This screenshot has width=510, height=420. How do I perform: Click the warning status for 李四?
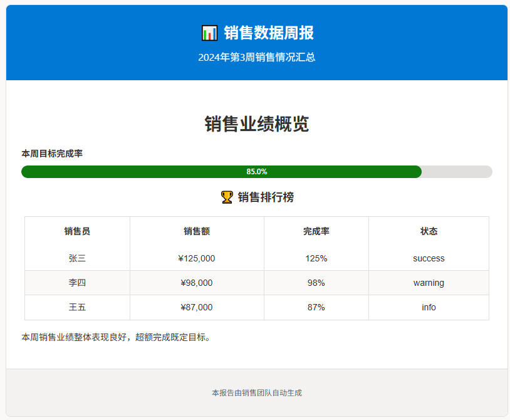point(429,283)
